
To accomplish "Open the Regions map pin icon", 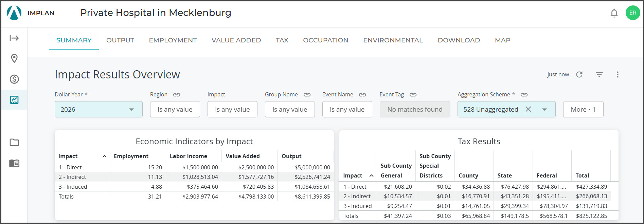I will 14,58.
